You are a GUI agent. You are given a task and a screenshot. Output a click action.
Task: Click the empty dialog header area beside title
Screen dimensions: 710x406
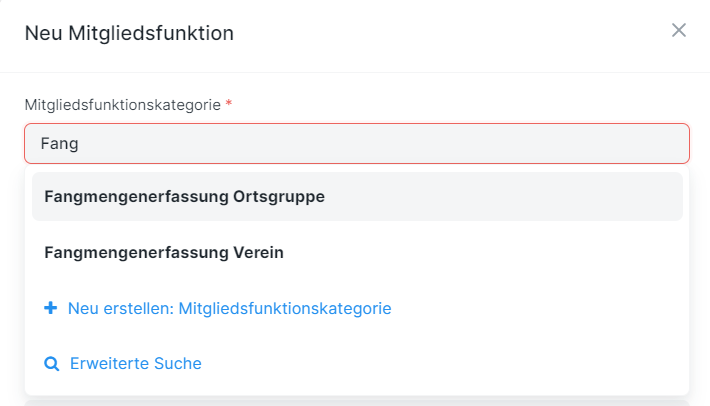click(x=450, y=33)
